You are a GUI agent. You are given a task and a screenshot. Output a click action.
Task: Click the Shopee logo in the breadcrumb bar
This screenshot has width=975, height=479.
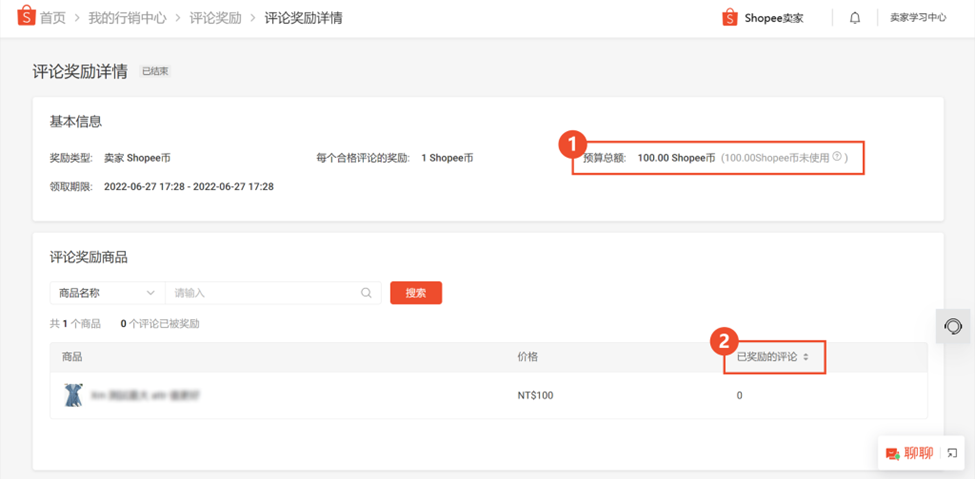(22, 18)
